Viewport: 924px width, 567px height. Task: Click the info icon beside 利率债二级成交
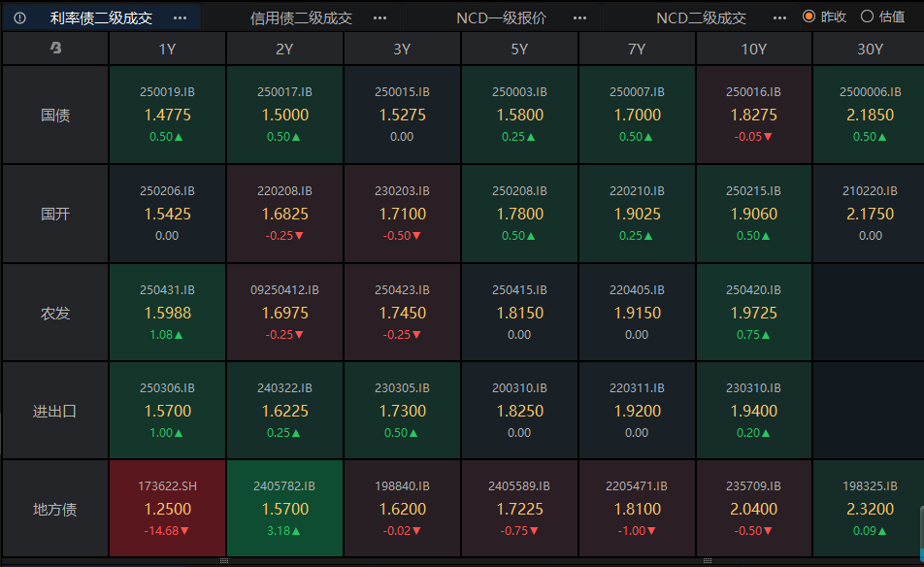click(19, 17)
